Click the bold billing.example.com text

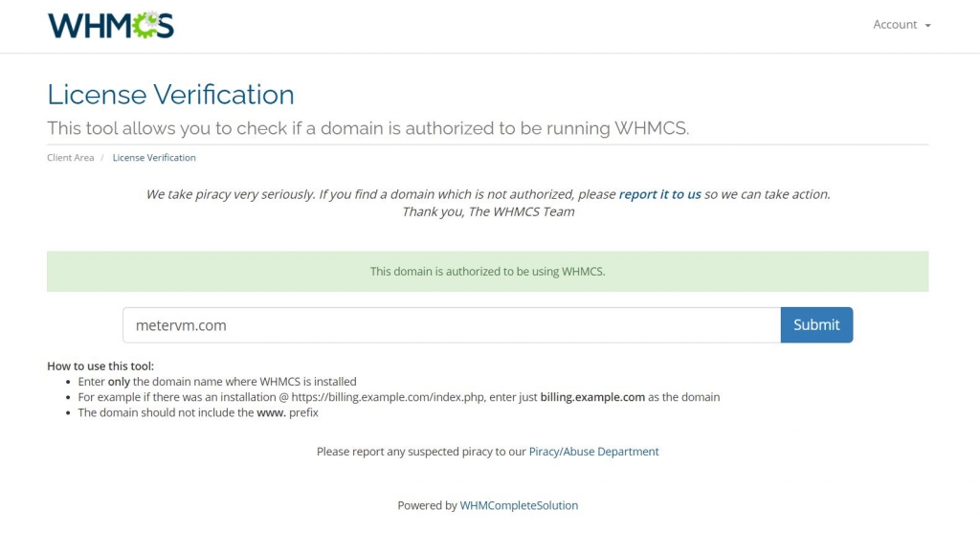592,397
